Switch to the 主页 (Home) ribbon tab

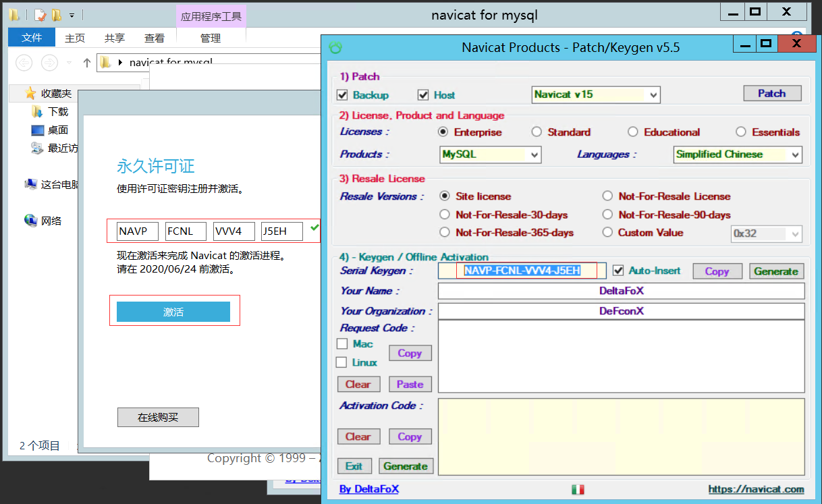[x=75, y=38]
